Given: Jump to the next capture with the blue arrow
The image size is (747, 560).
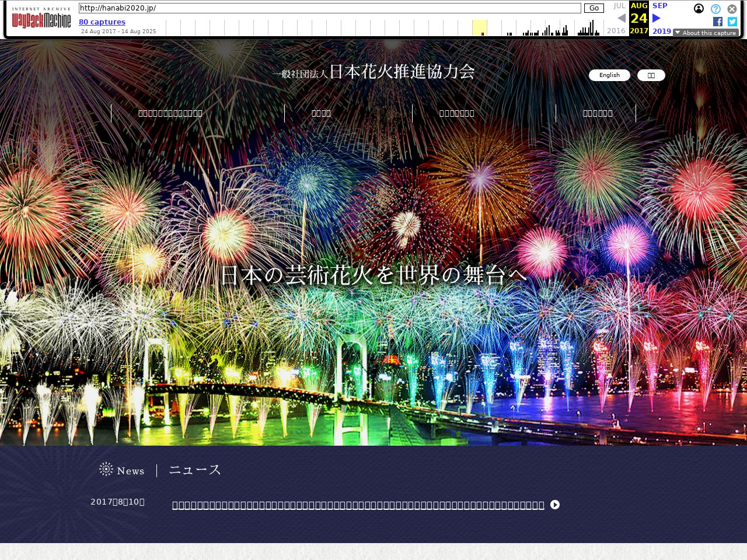Looking at the screenshot, I should tap(657, 18).
